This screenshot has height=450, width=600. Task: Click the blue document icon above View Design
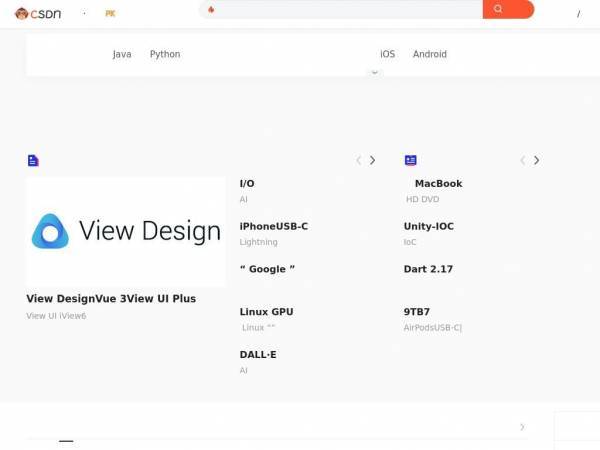point(33,160)
